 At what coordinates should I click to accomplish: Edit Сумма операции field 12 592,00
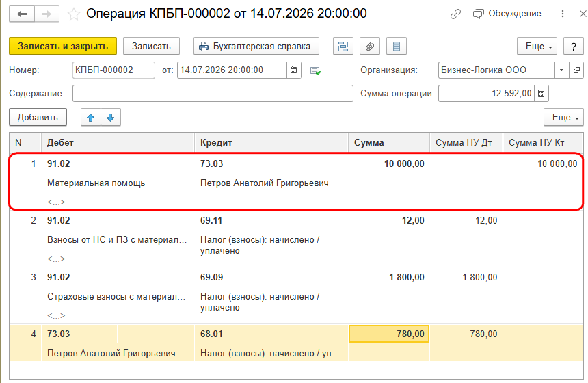[x=486, y=94]
